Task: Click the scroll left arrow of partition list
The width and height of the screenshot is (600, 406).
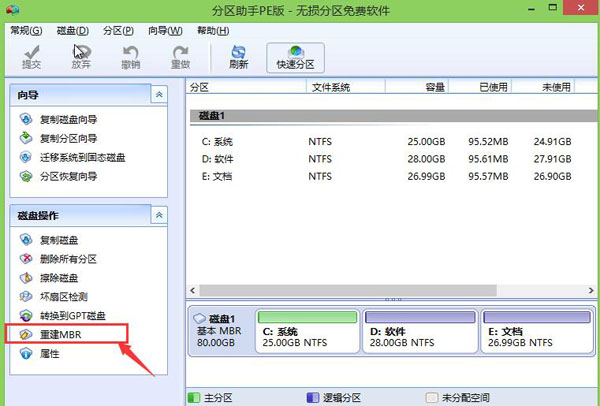Action: click(192, 290)
